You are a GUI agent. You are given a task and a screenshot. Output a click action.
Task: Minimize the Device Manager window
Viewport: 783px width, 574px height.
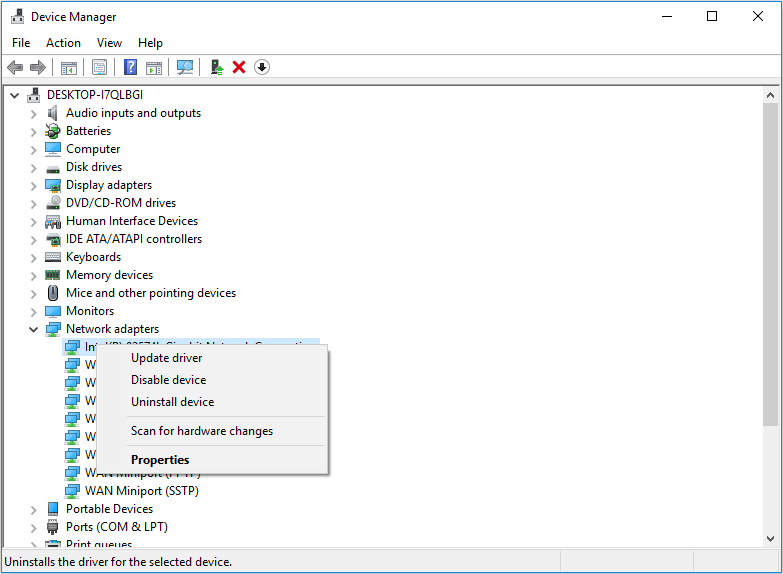point(667,16)
